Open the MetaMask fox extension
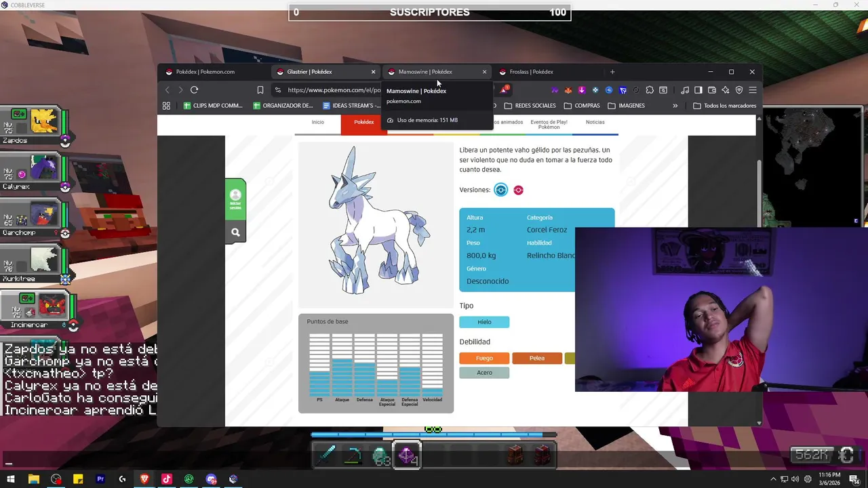This screenshot has height=488, width=868. (568, 89)
